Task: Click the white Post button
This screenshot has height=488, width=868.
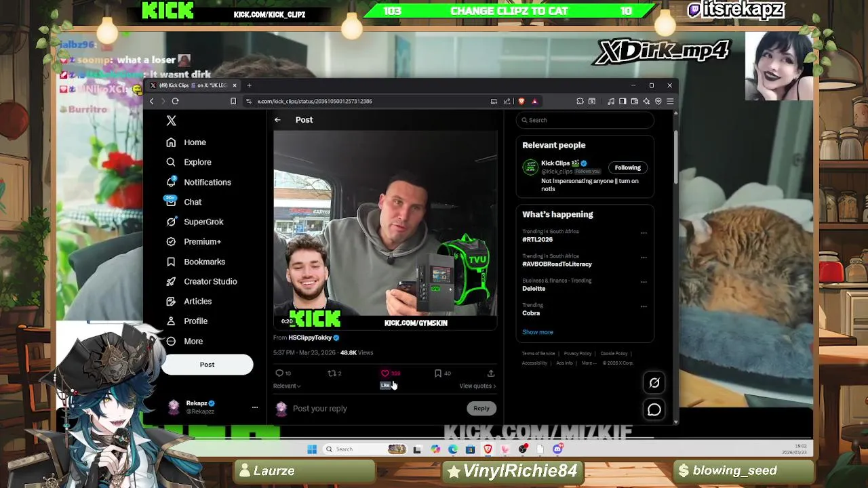Action: tap(207, 365)
